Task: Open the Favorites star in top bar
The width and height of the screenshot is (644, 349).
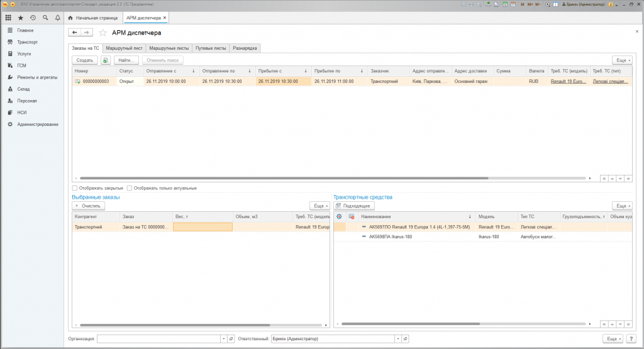Action: click(x=21, y=18)
